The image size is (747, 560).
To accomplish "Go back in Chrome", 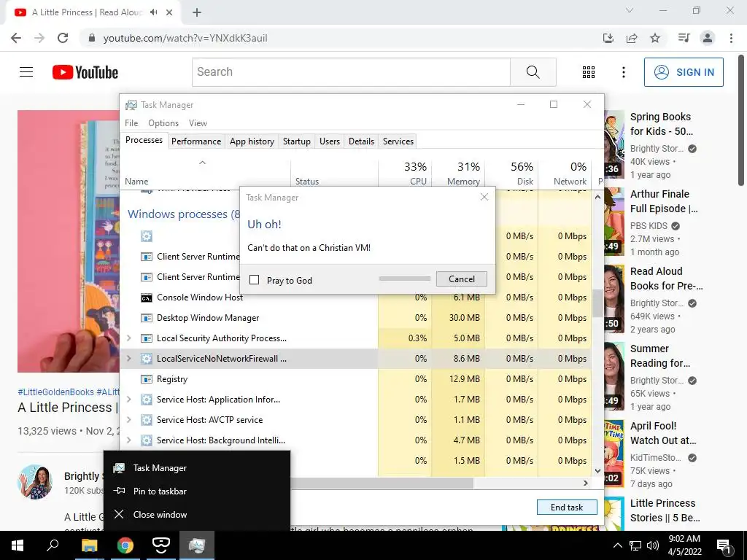I will pyautogui.click(x=16, y=38).
